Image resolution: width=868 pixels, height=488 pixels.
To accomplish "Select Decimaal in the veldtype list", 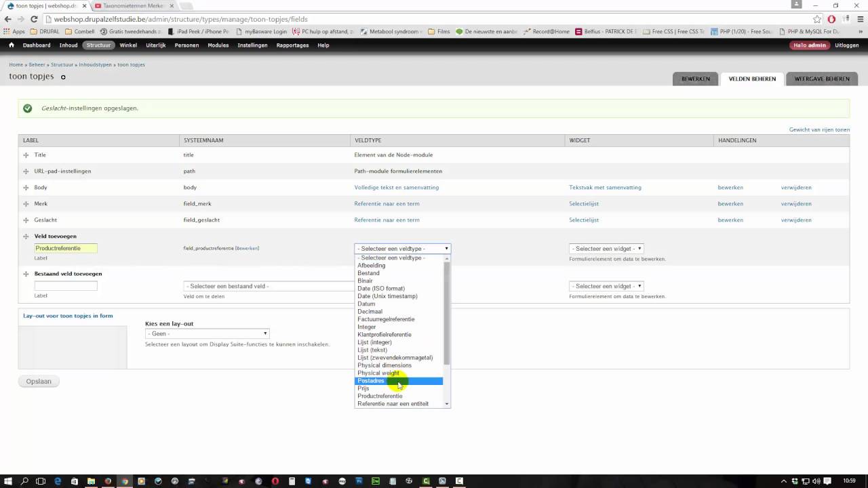I will tap(399, 312).
